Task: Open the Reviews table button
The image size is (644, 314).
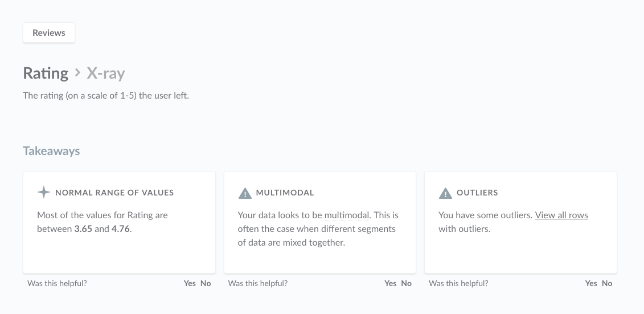Action: tap(49, 33)
